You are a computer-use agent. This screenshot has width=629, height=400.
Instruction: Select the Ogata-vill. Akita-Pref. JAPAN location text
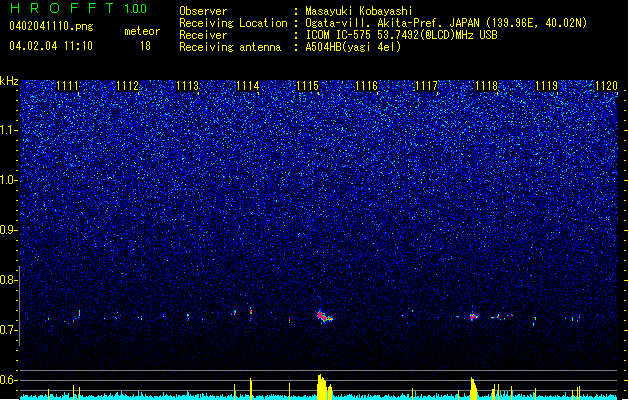(x=446, y=23)
